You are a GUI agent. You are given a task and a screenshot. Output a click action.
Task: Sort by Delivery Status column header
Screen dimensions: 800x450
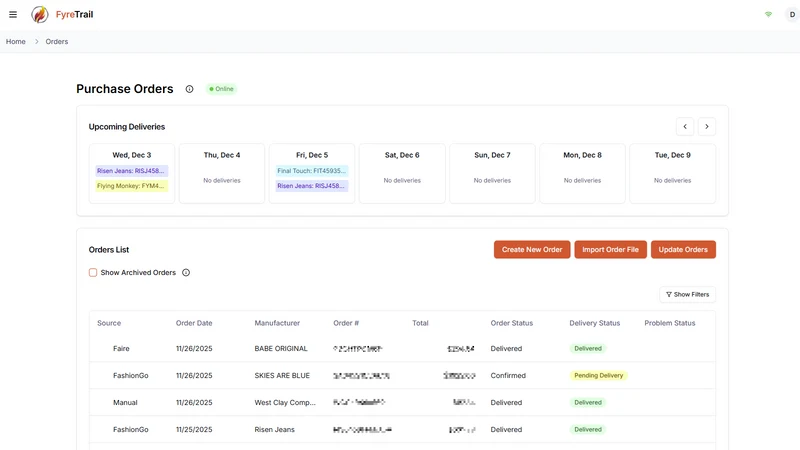coord(594,323)
